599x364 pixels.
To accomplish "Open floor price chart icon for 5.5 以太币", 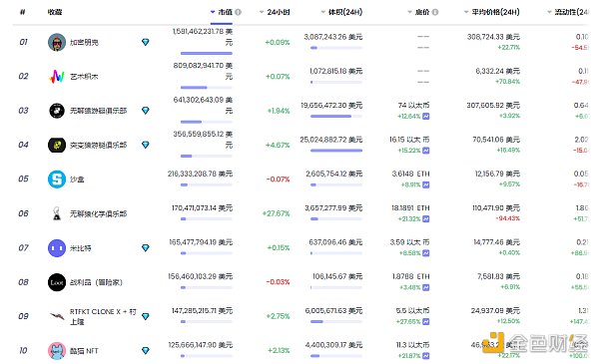I will (x=426, y=322).
